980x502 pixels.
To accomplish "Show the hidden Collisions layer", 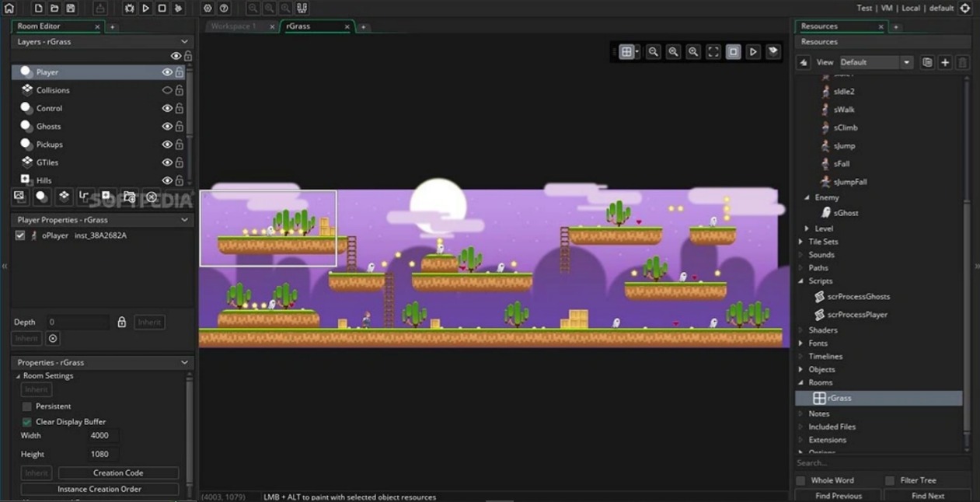I will tap(167, 90).
